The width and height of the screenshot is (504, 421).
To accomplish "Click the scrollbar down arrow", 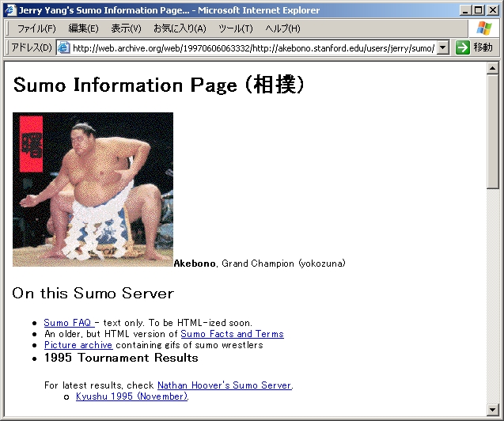I will pyautogui.click(x=492, y=409).
